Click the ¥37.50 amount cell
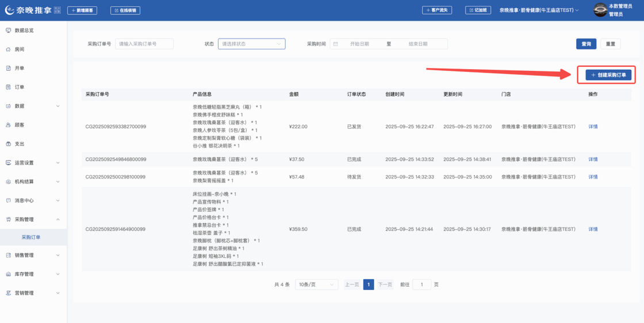This screenshot has width=644, height=323. 297,159
